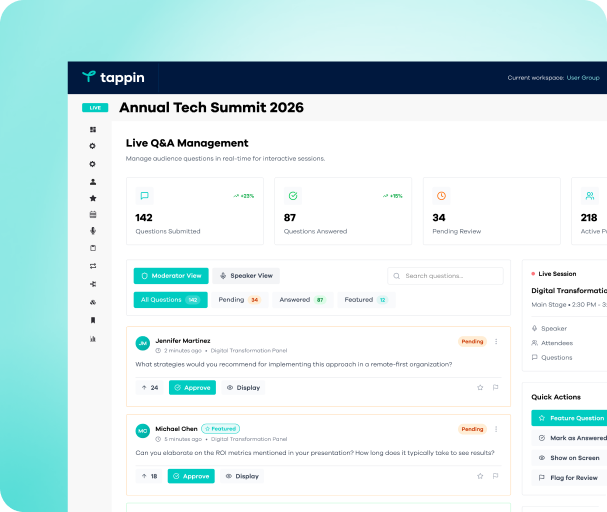Flag Michael Chen's question with flag icon
This screenshot has height=512, width=607.
click(496, 476)
